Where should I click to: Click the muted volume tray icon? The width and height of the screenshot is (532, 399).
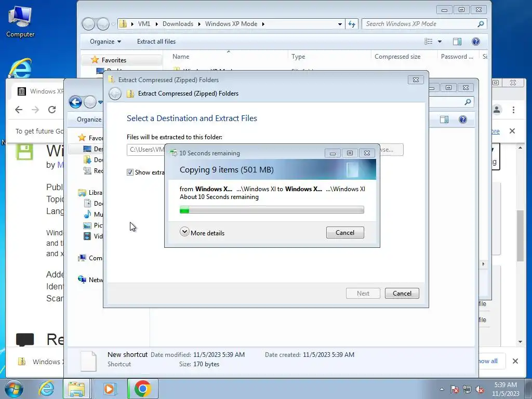tap(480, 389)
